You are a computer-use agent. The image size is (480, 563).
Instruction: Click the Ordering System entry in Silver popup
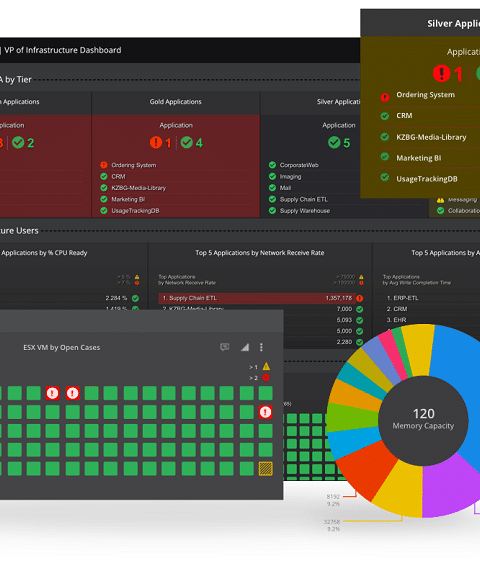point(425,95)
